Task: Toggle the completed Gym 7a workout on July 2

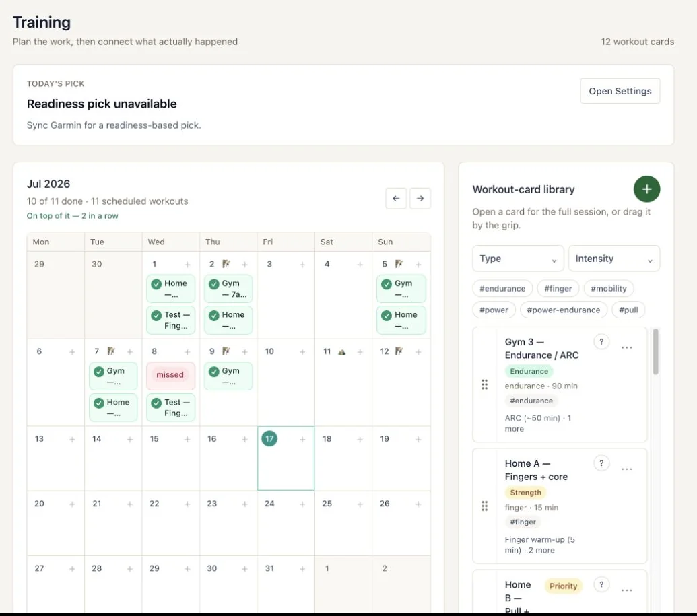Action: [x=213, y=284]
